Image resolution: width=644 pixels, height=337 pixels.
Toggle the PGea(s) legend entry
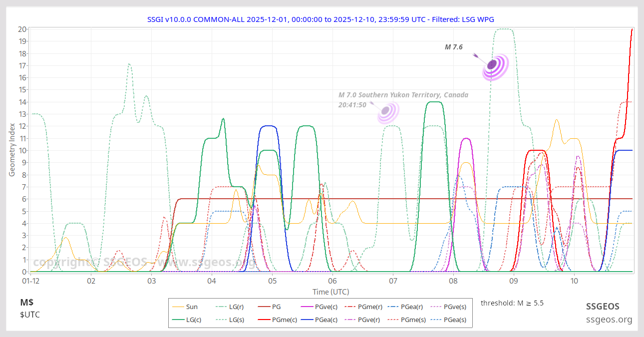point(448,320)
